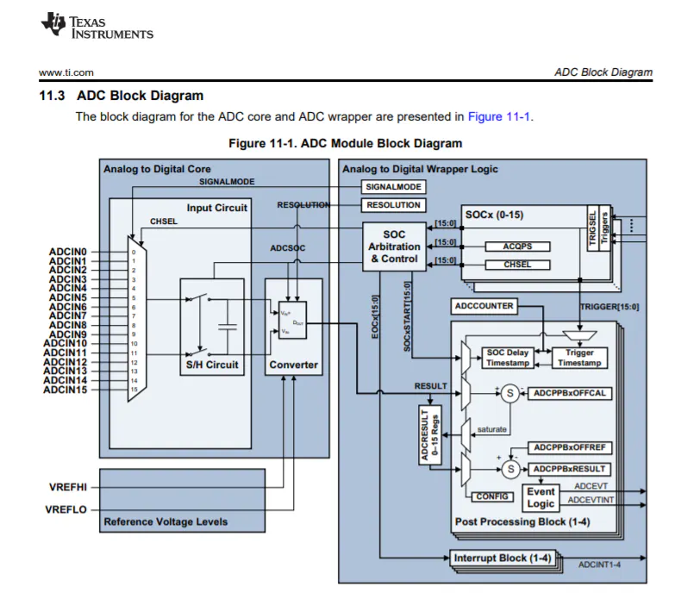The height and width of the screenshot is (605, 700).
Task: Click the 'Post Processing Block (1-4)' label
Action: [522, 522]
